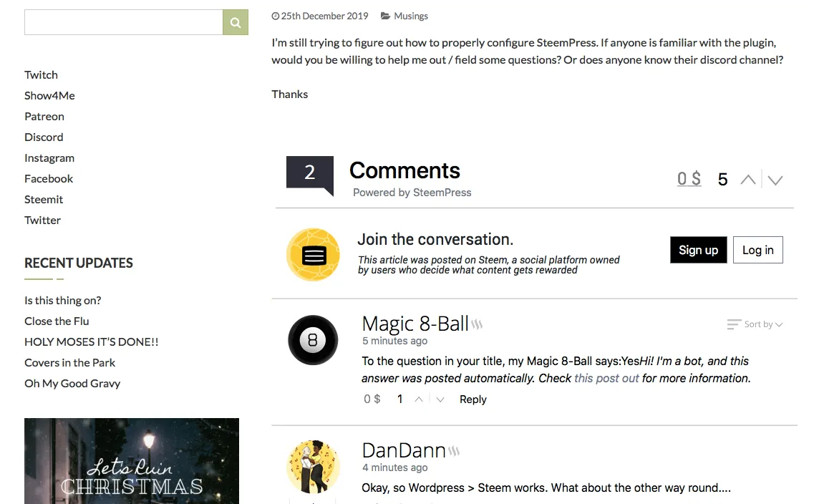The height and width of the screenshot is (504, 814).
Task: Go to the Instagram link
Action: pyautogui.click(x=49, y=157)
